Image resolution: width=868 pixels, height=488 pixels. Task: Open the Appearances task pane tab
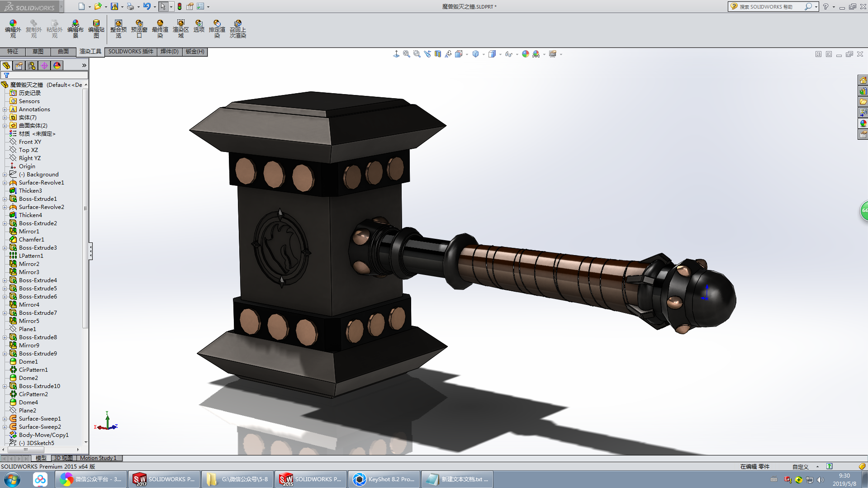point(863,123)
